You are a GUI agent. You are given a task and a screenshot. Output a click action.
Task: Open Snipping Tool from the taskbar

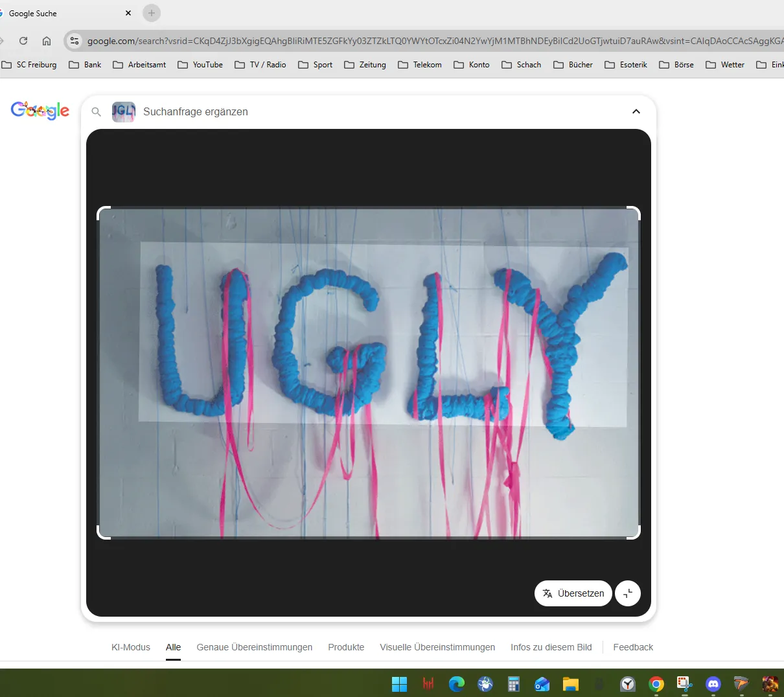click(x=684, y=684)
